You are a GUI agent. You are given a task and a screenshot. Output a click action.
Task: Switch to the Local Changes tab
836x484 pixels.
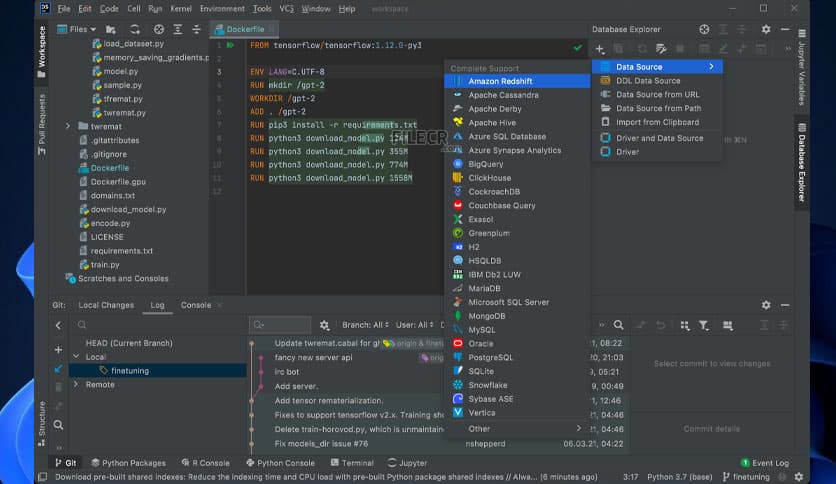(106, 305)
